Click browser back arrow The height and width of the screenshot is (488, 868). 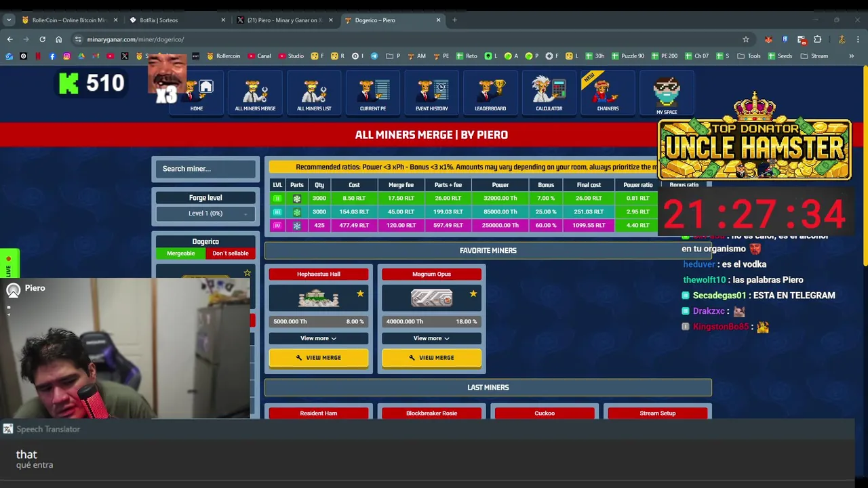[9, 39]
